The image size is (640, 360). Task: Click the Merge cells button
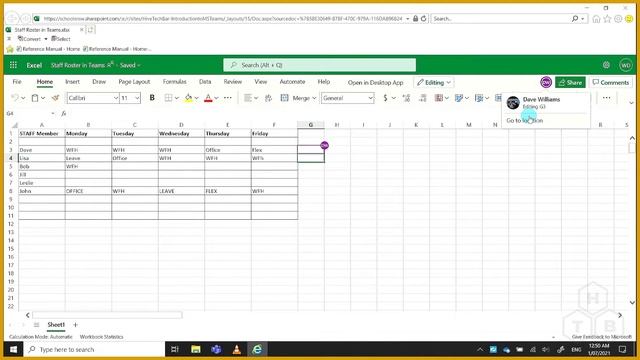point(295,98)
